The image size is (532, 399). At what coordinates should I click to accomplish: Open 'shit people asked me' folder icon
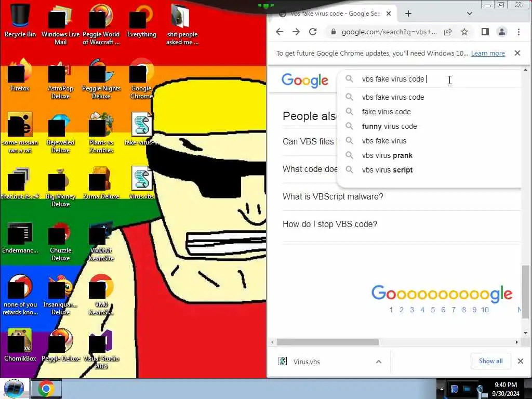182,24
